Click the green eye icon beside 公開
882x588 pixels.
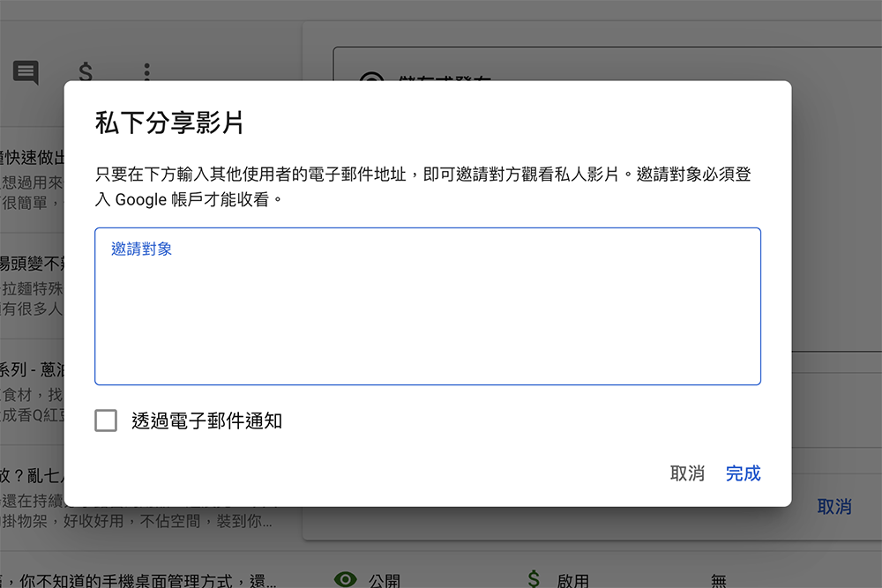pos(345,579)
